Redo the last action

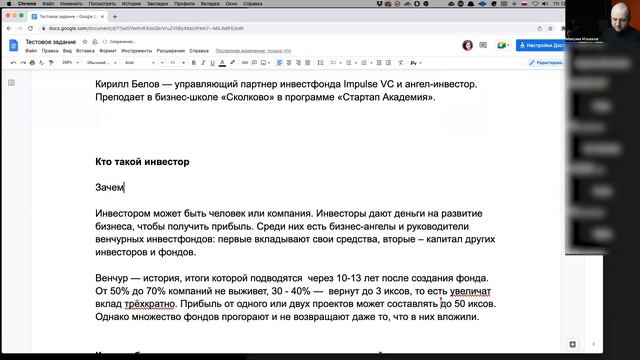pyautogui.click(x=23, y=63)
